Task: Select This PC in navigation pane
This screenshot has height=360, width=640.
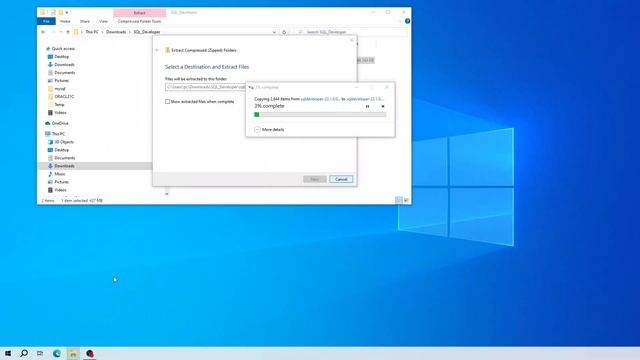Action: point(58,134)
